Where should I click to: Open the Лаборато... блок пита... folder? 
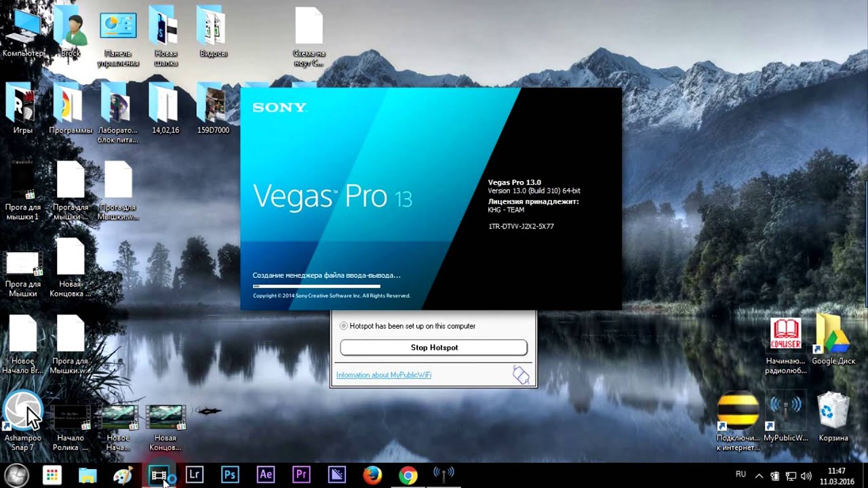[118, 113]
